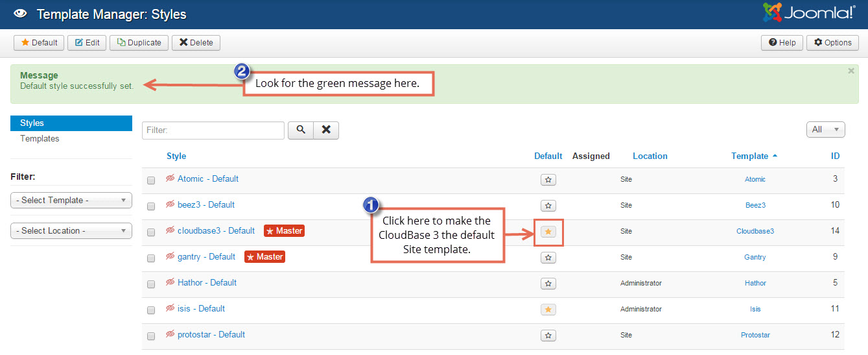
Task: Click the Edit toolbar button
Action: click(x=87, y=43)
